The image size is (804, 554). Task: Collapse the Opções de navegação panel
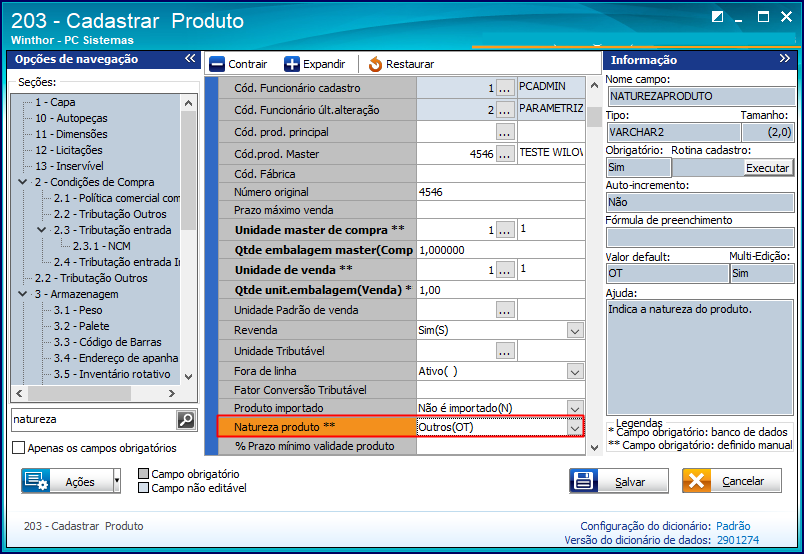tap(190, 58)
